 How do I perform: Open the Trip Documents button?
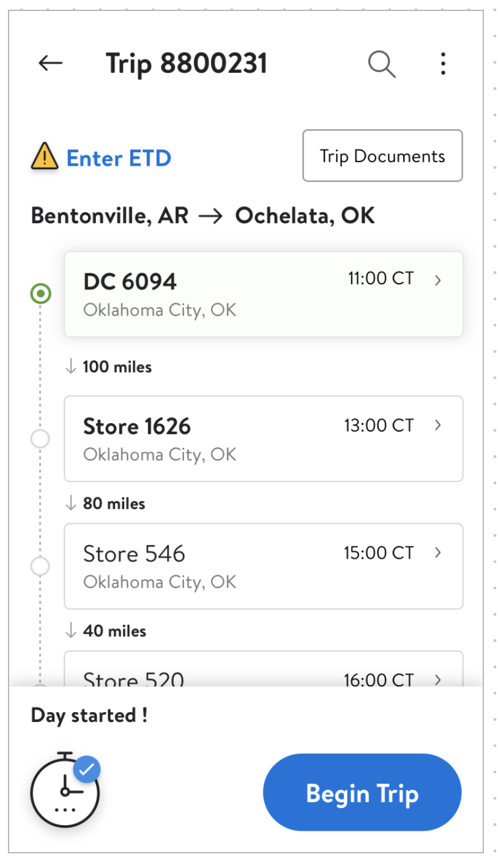tap(382, 156)
